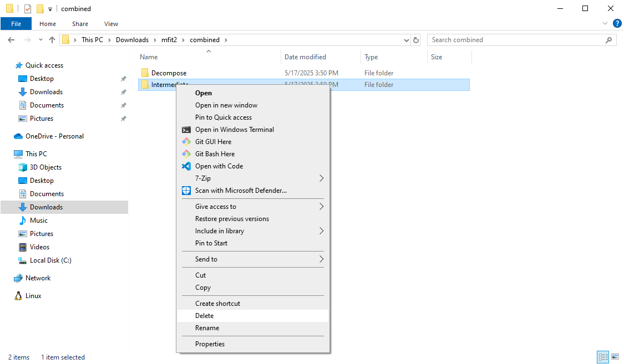Open Help with the question mark icon
Viewport: 624px width, 364px height.
click(x=617, y=23)
